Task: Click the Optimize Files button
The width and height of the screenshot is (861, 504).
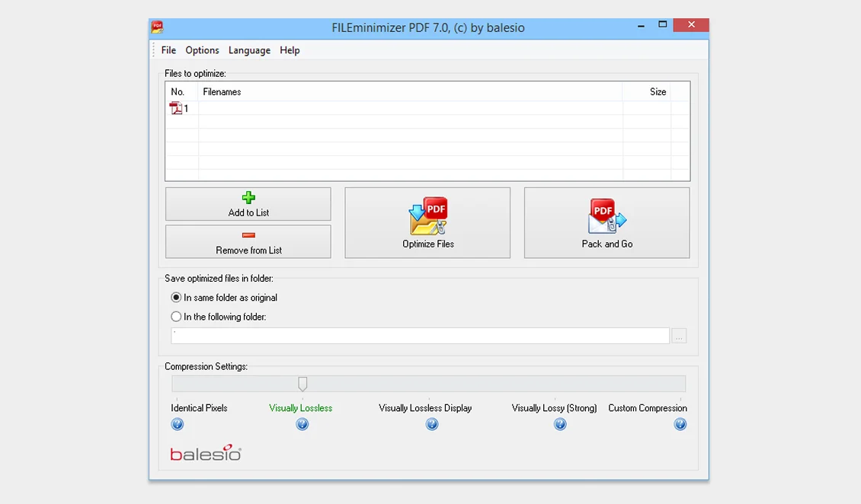Action: 427,222
